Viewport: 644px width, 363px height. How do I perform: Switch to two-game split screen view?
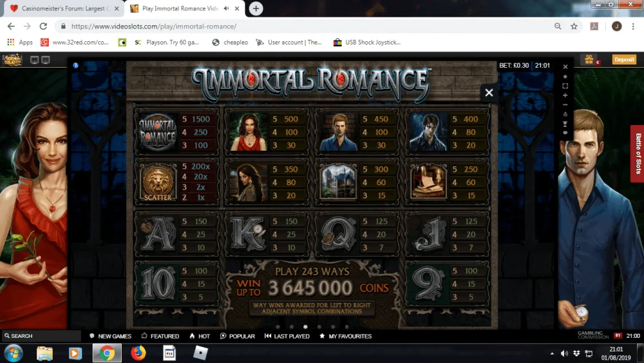35,60
